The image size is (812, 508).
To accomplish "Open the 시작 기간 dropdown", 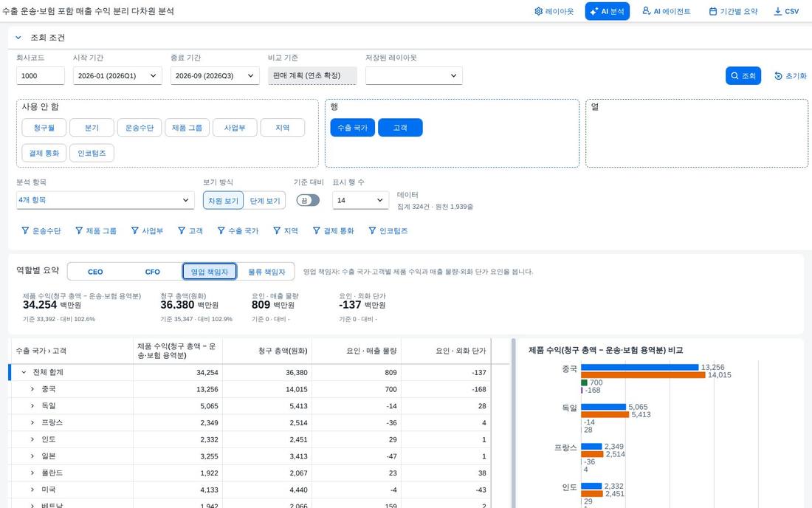I will pyautogui.click(x=117, y=75).
